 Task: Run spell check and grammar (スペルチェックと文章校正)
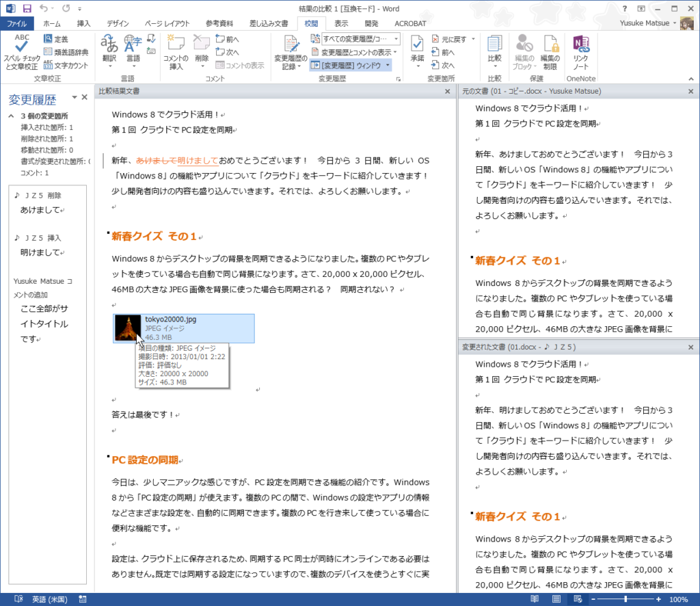coord(21,51)
